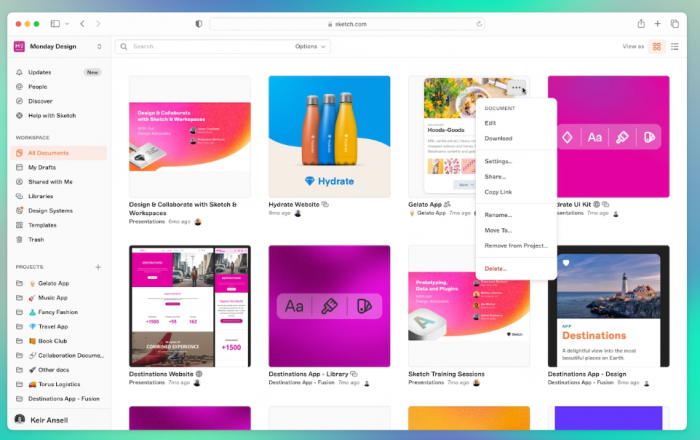Open the Torus Logistics project
Viewport: 700px width, 440px height.
pos(58,384)
